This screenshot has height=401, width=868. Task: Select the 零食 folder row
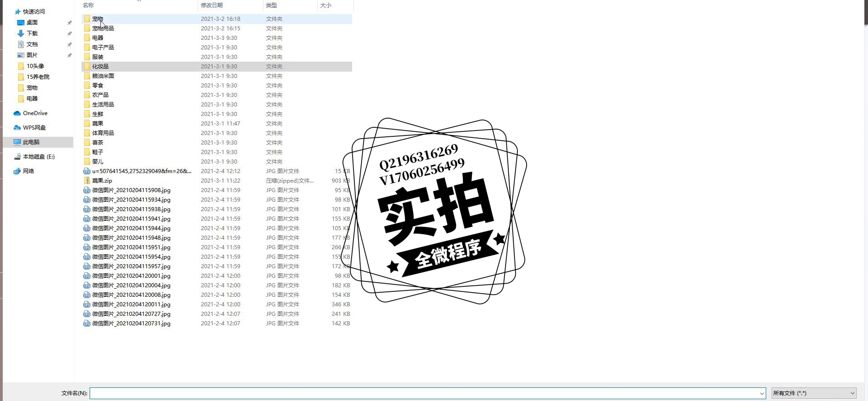[217, 86]
